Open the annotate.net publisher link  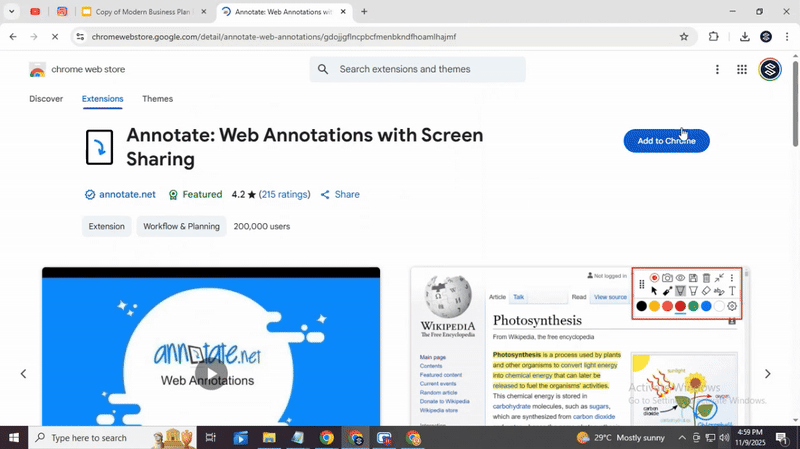127,195
